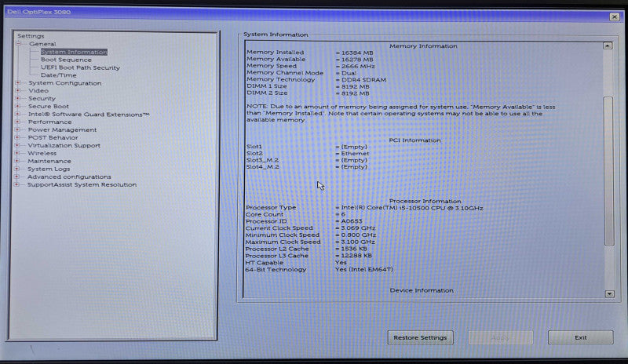The height and width of the screenshot is (364, 628).
Task: Click the scroll down arrow
Action: 609,294
